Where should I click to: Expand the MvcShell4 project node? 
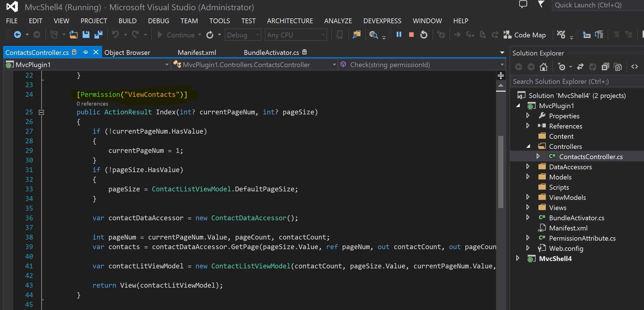pyautogui.click(x=518, y=258)
